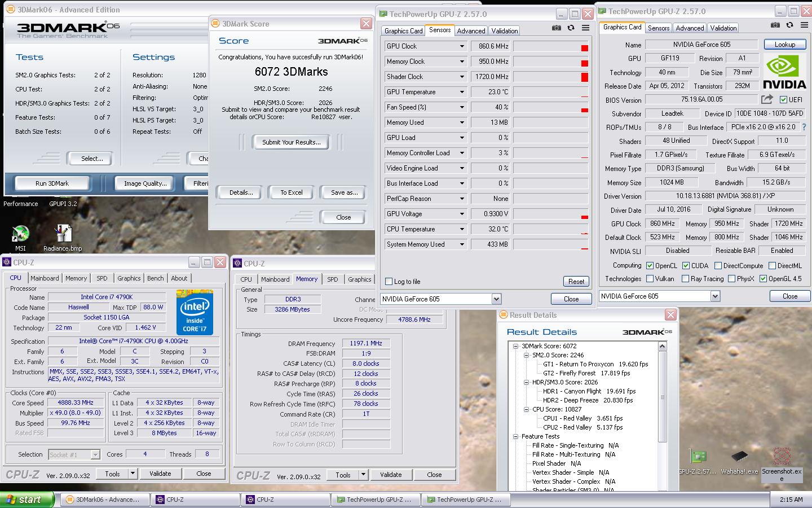The height and width of the screenshot is (508, 812).
Task: Click the Lookup button in GPU-Z
Action: click(x=785, y=45)
